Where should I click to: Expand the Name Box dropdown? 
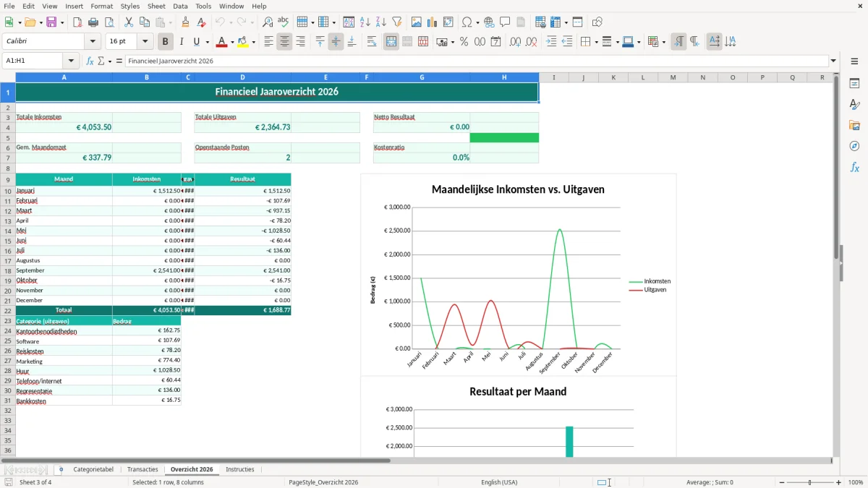click(x=71, y=61)
